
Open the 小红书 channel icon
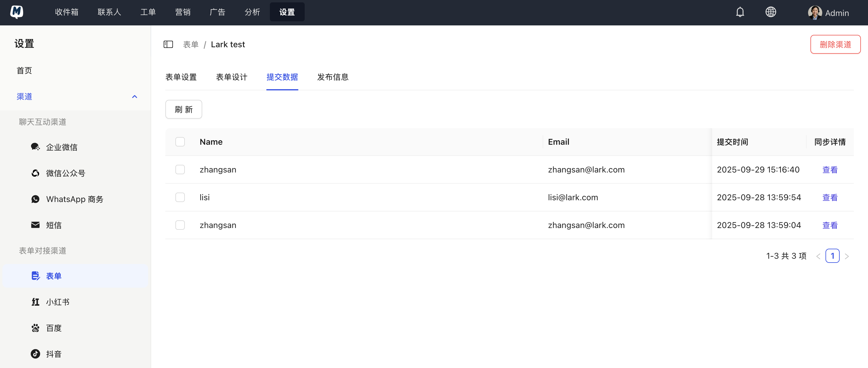point(35,302)
